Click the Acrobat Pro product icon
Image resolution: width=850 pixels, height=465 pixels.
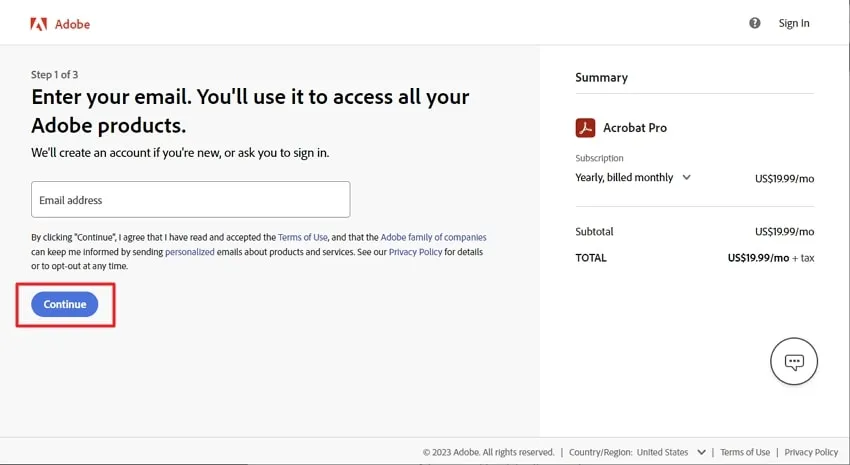[x=585, y=128]
